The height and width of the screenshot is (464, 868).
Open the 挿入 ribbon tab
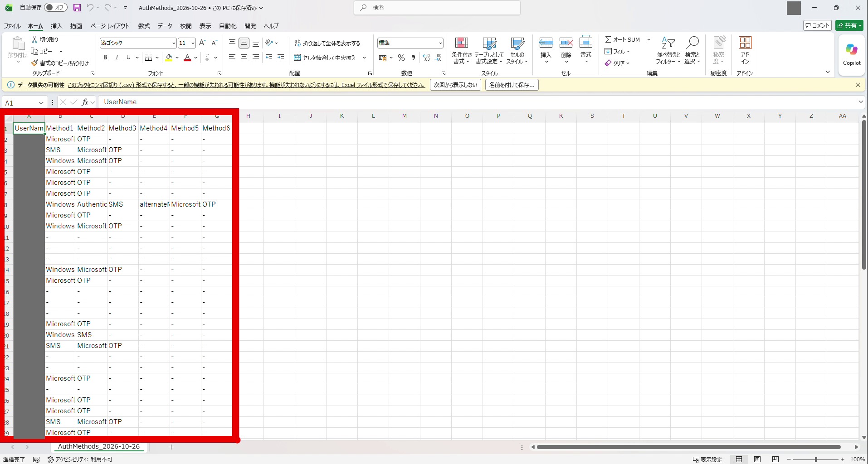(56, 26)
